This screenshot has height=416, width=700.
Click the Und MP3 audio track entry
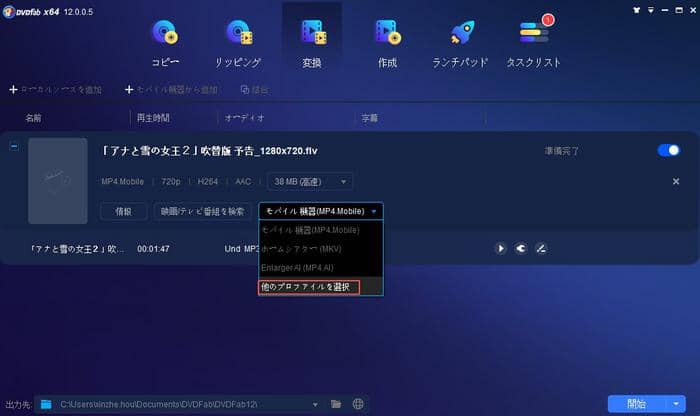tap(241, 249)
